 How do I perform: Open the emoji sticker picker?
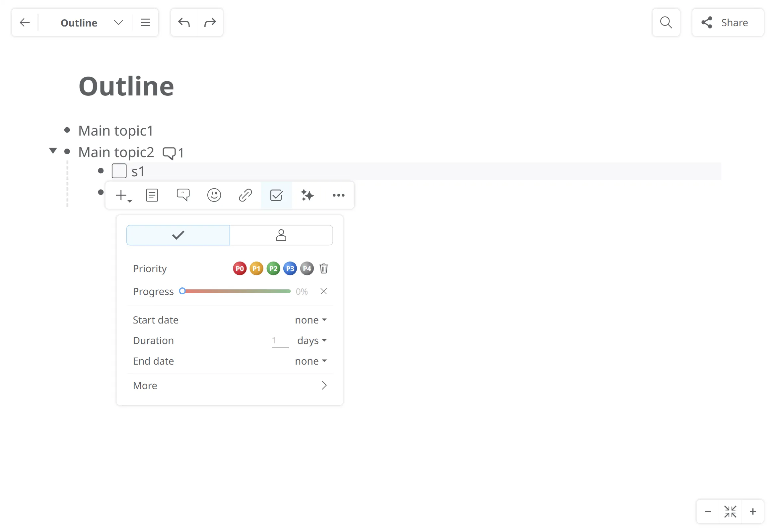pos(214,195)
